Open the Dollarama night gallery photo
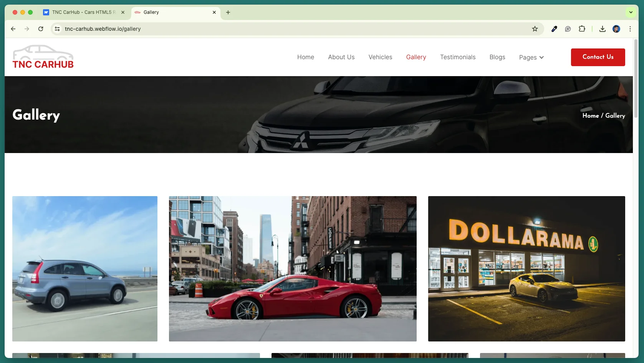Image resolution: width=644 pixels, height=363 pixels. point(526,269)
